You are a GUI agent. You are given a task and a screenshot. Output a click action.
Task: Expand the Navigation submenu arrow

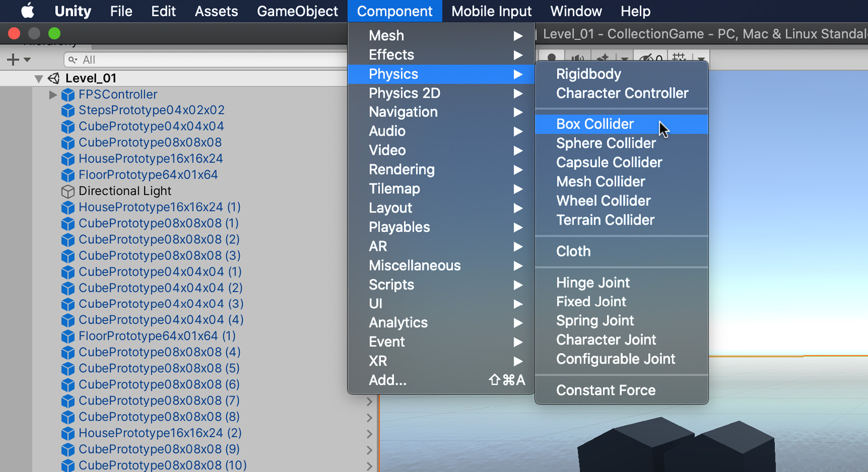[x=518, y=113]
